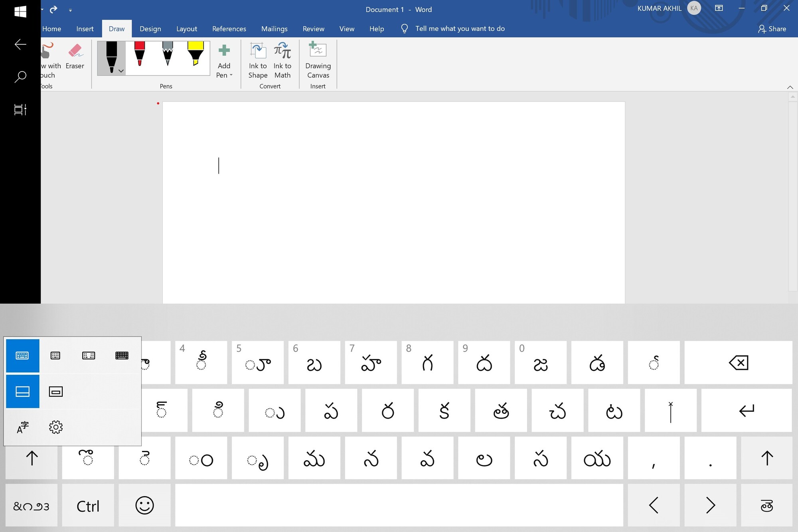This screenshot has height=532, width=798.
Task: Tap the Backspace key
Action: coord(738,362)
